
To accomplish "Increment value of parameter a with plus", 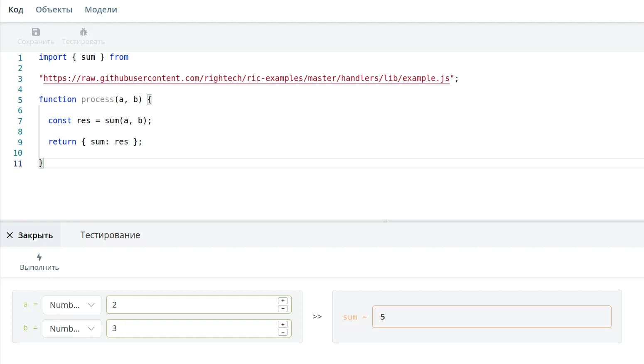I will pos(283,301).
